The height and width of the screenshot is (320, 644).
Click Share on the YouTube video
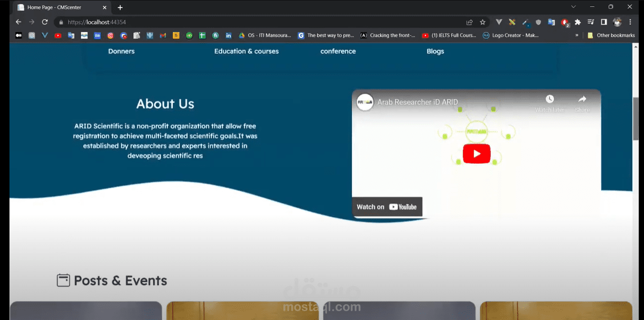(x=582, y=103)
